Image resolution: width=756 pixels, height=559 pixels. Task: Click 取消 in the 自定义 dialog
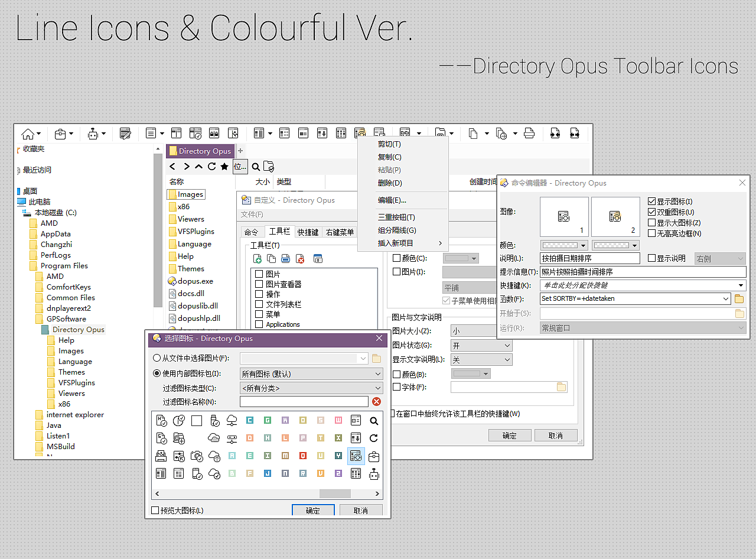coord(556,435)
